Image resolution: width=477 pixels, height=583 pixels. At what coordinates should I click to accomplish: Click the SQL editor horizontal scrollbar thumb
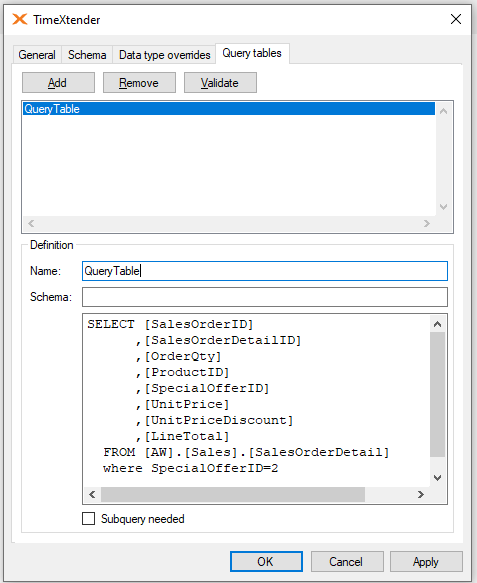[x=233, y=495]
